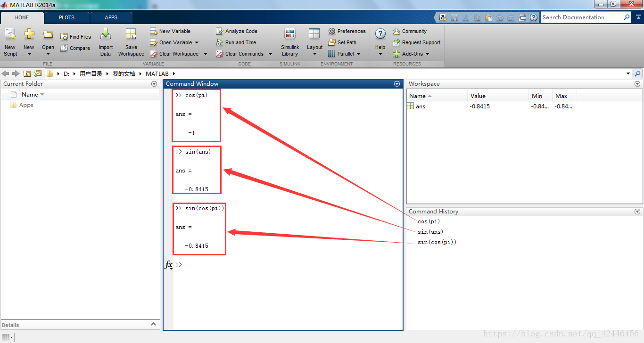Click the cut scissors icon
The width and height of the screenshot is (644, 343).
coord(466,17)
